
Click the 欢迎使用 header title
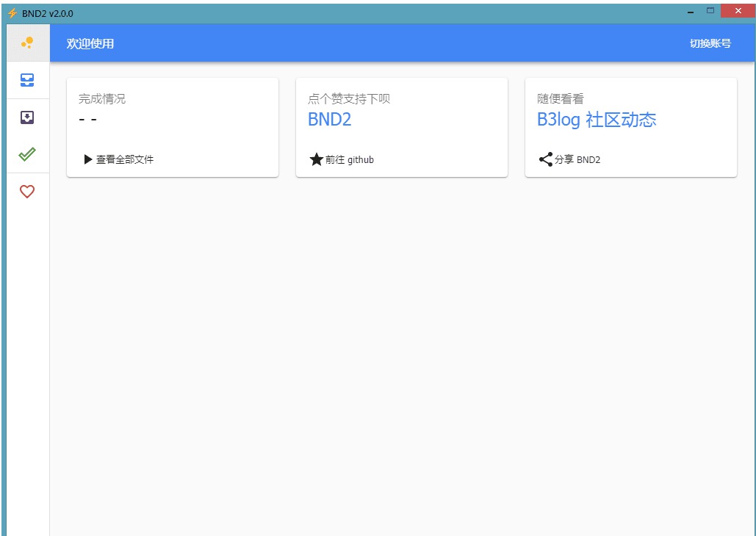(x=90, y=43)
